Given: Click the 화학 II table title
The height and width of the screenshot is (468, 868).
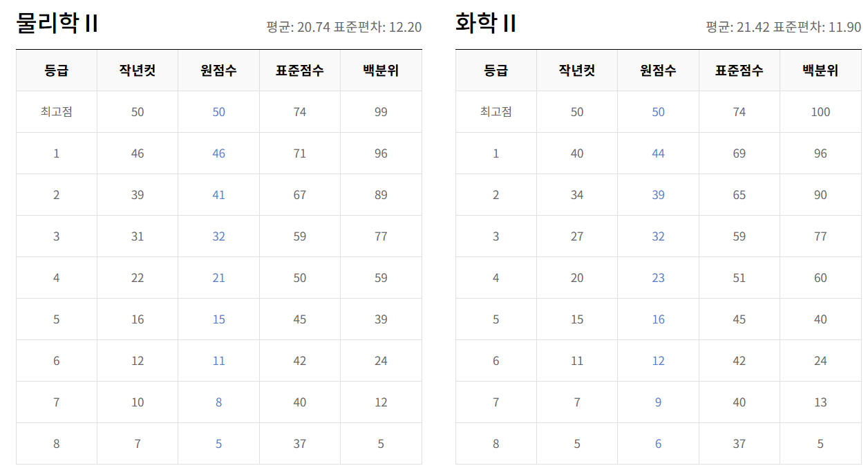Looking at the screenshot, I should pos(486,24).
